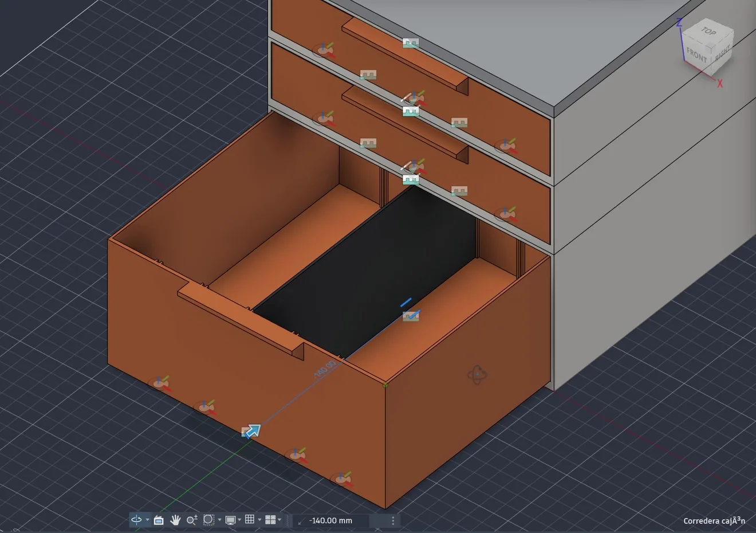Click the Zoom Window / Fit icon
This screenshot has height=533, width=756.
(x=208, y=520)
